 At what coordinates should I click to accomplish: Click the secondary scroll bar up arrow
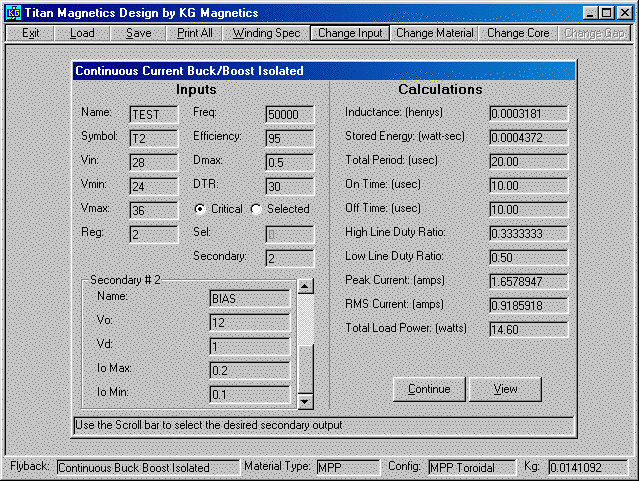coord(306,287)
